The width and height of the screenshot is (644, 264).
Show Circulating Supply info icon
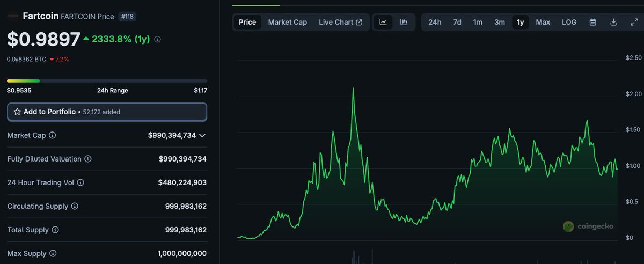pyautogui.click(x=75, y=206)
